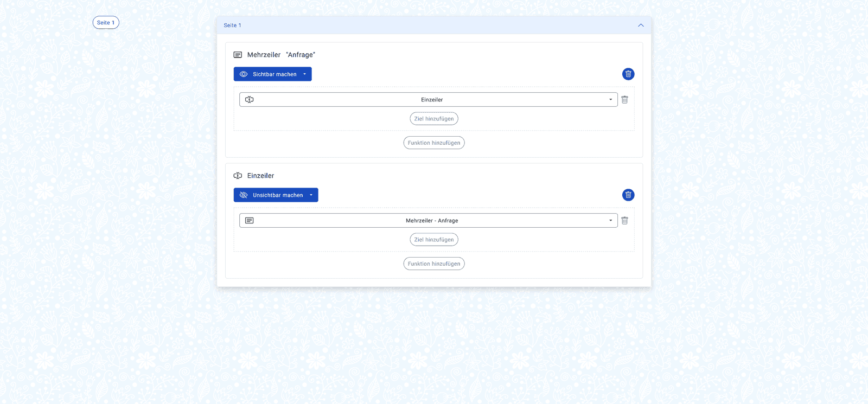The height and width of the screenshot is (404, 868).
Task: Select the Seite 1 chip in sidebar
Action: (106, 23)
